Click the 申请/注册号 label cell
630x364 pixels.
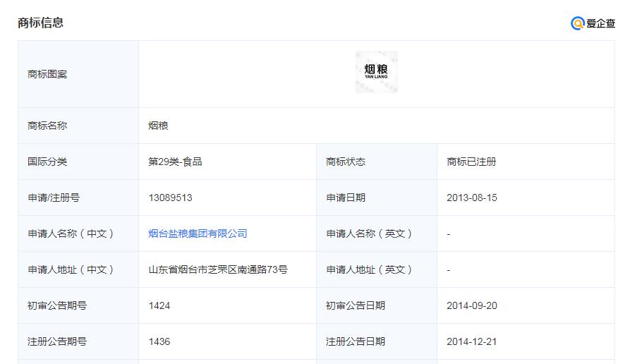(x=78, y=198)
